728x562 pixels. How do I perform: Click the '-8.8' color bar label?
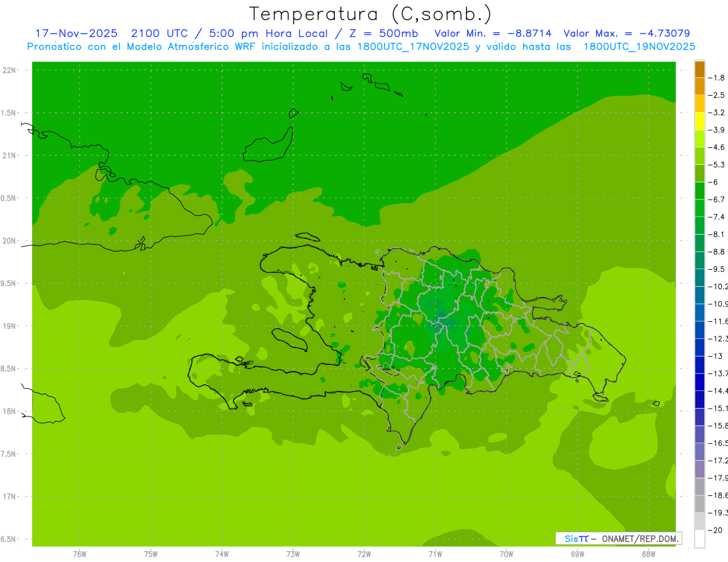coord(716,252)
